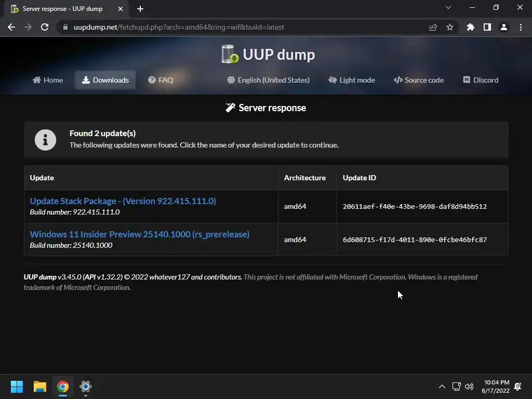The width and height of the screenshot is (532, 399).
Task: Open the network status tray icon
Action: coord(456,387)
